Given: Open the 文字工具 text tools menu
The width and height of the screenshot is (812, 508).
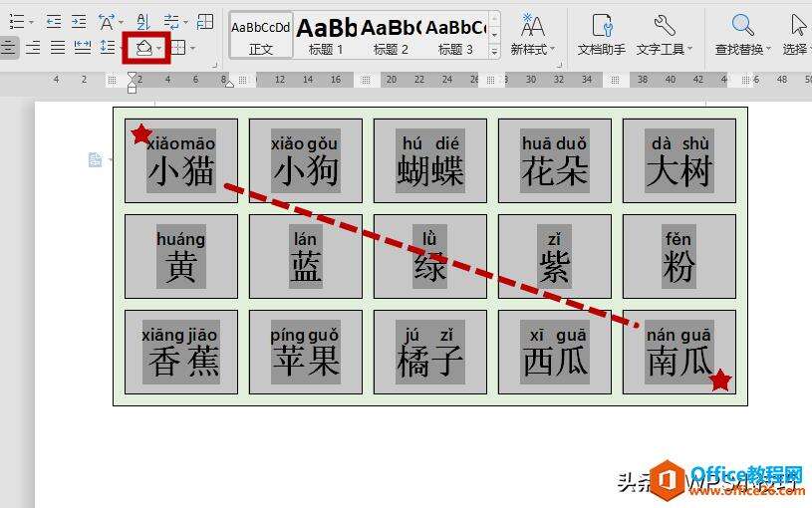Looking at the screenshot, I should (x=664, y=35).
